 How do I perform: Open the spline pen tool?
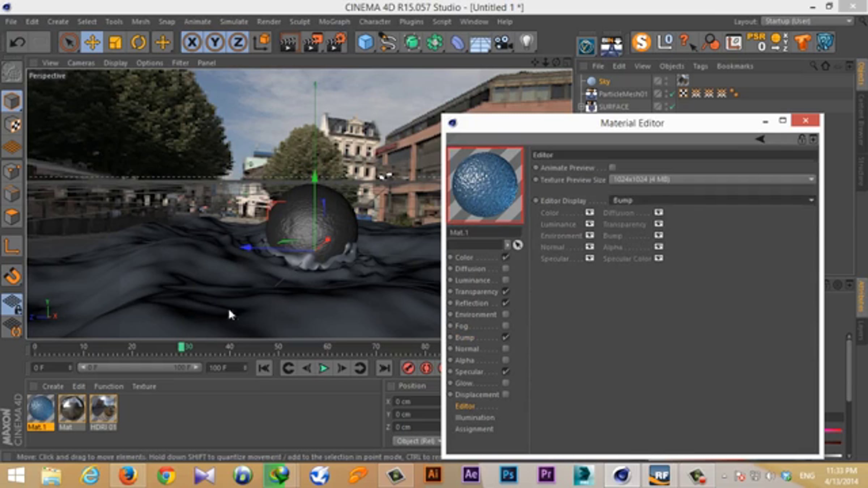tap(388, 42)
